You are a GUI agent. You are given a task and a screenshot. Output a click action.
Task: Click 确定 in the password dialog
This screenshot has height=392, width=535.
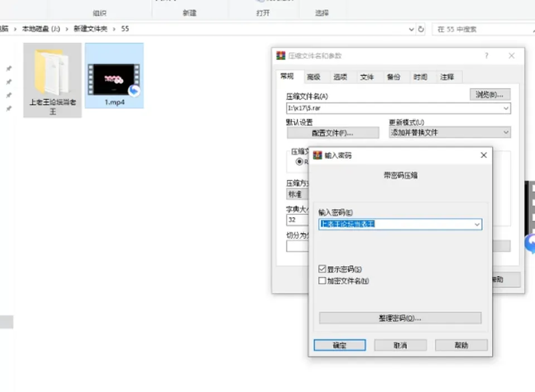339,345
